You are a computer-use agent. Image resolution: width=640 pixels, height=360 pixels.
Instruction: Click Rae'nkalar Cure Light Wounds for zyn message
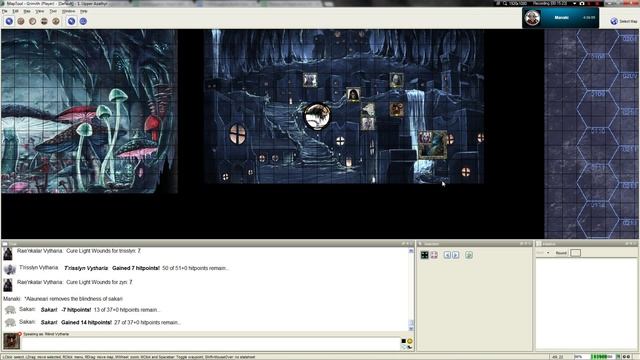tap(75, 282)
